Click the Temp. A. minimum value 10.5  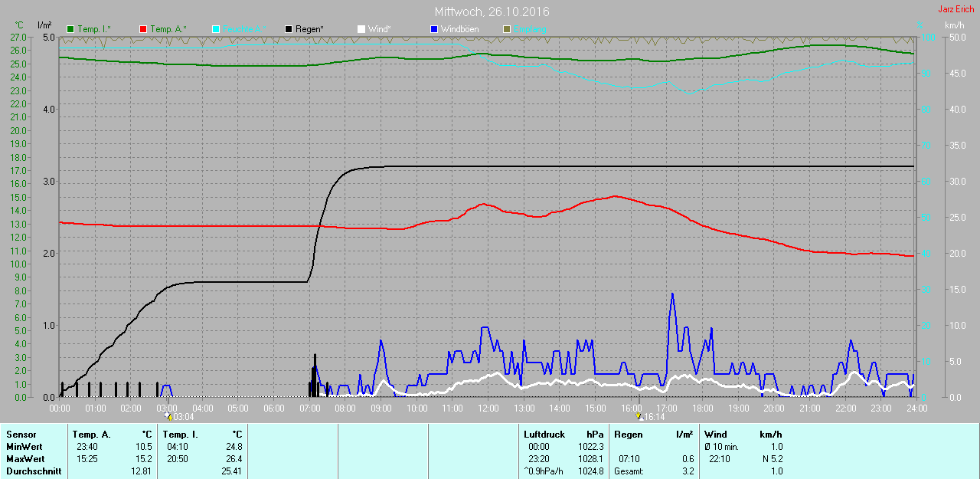144,447
